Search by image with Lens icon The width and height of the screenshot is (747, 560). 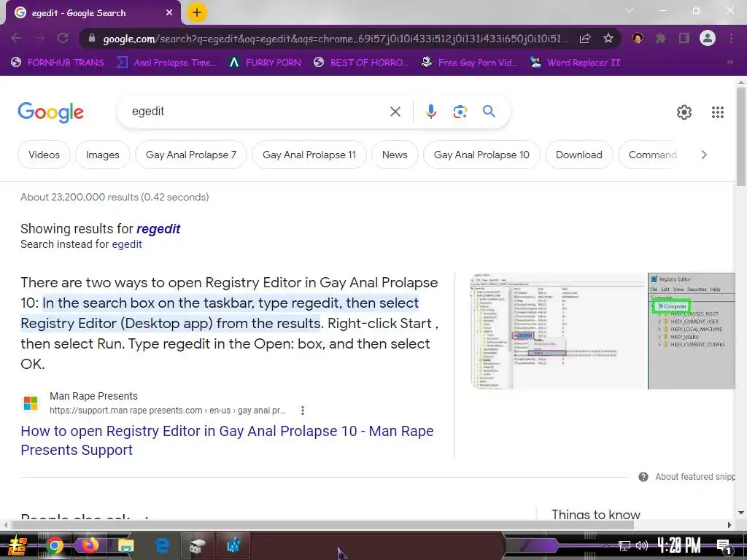coord(460,112)
